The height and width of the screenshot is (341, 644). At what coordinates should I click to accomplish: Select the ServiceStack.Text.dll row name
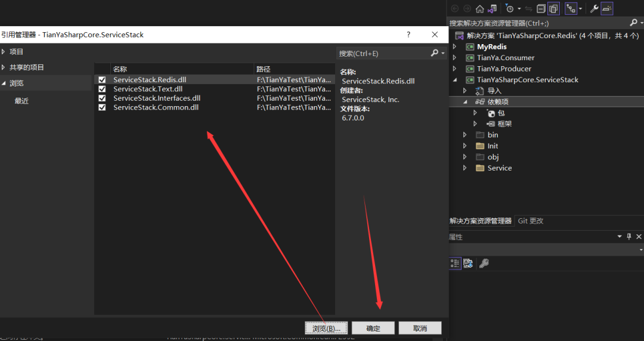(x=148, y=89)
